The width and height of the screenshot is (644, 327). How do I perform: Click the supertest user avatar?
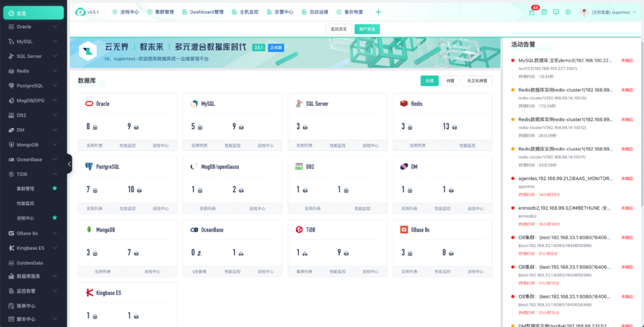point(584,12)
